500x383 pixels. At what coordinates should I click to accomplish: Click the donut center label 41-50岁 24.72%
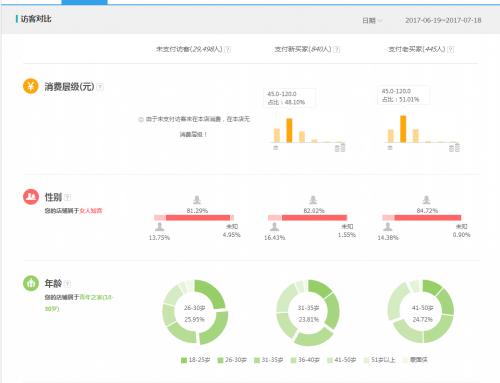pos(422,313)
